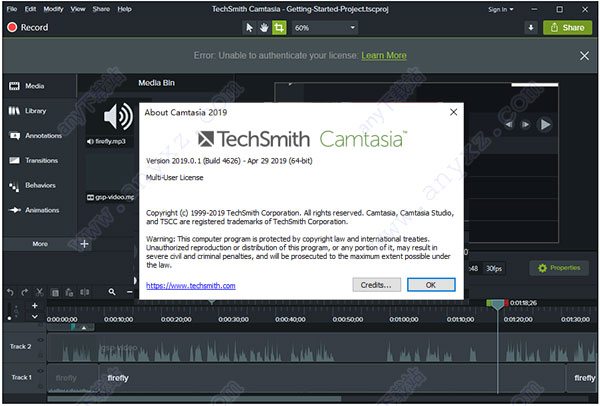Expand the More tools list
Viewport: 600px width, 406px height.
tap(40, 244)
